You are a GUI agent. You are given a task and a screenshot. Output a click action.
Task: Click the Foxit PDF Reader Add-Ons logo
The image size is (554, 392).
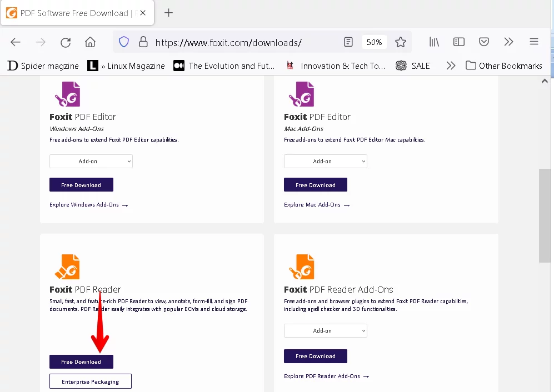click(x=302, y=267)
